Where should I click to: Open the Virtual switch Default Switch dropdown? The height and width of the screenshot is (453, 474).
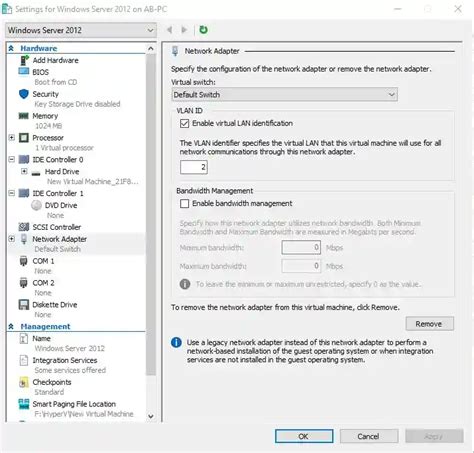[x=285, y=95]
